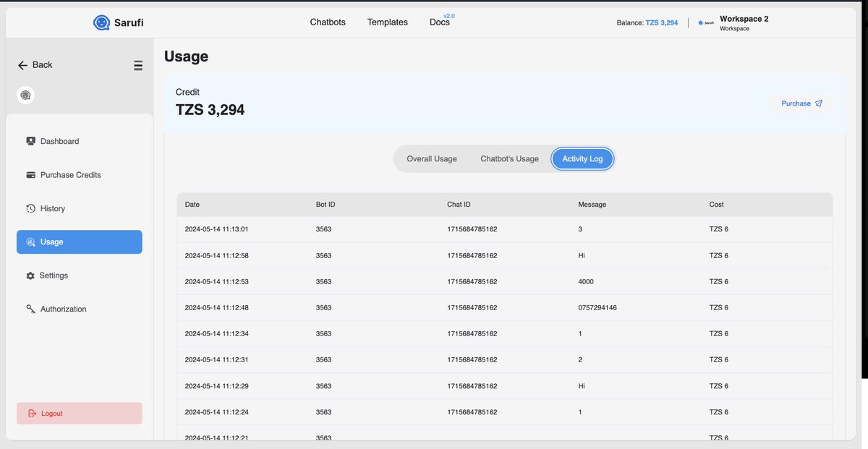Click the Back arrow icon
Viewport: 868px width, 449px height.
point(22,65)
